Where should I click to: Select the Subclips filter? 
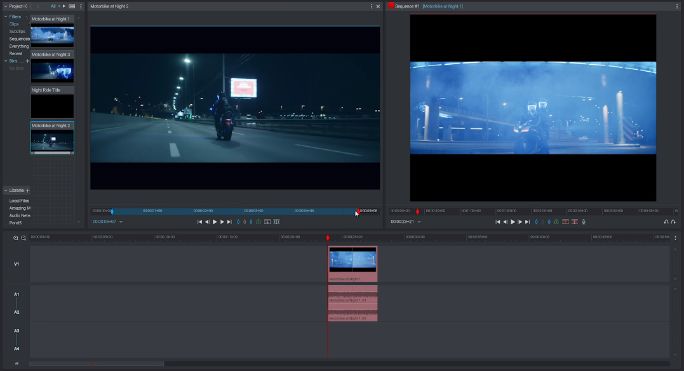[x=17, y=31]
